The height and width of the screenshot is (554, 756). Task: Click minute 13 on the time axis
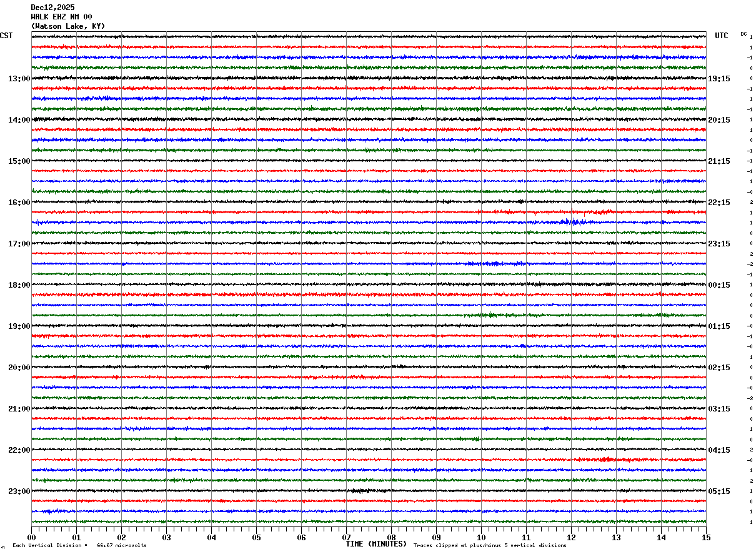click(616, 537)
